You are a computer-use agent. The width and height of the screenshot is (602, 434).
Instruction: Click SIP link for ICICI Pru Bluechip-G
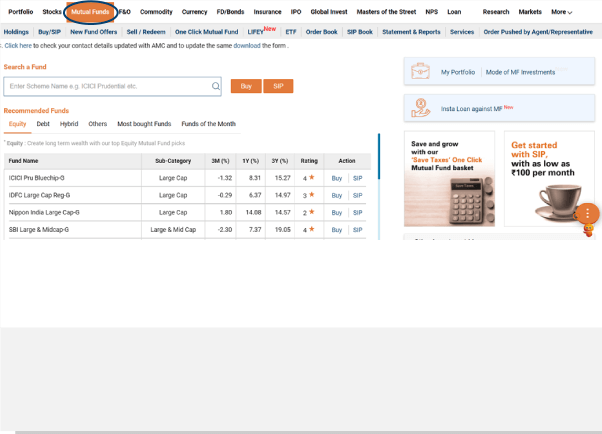click(357, 178)
